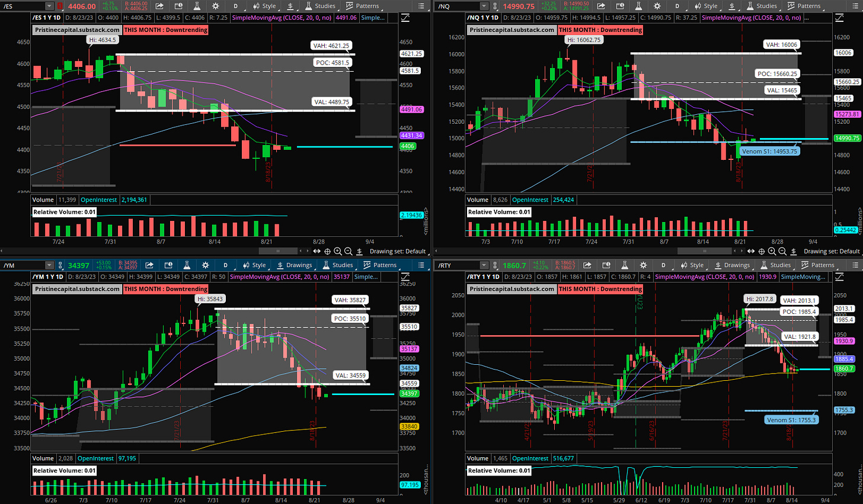Click the link chain icon beside the /NQ symbol
Screen dimensions: 863x504
click(x=495, y=6)
